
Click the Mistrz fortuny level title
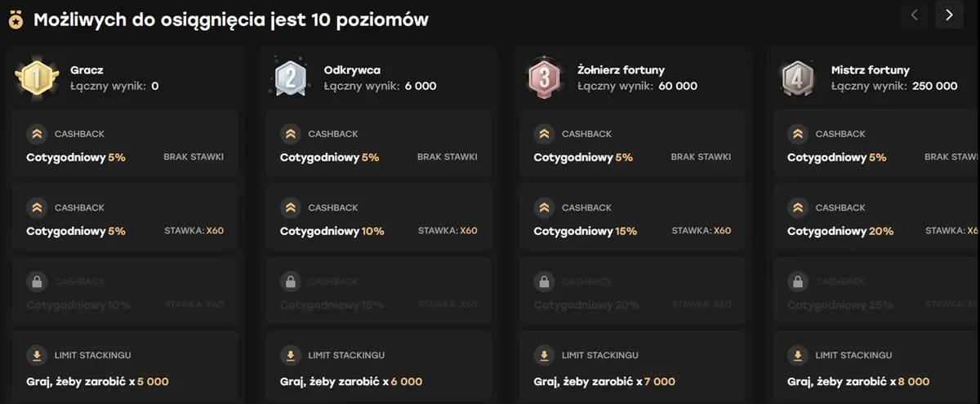pyautogui.click(x=870, y=70)
